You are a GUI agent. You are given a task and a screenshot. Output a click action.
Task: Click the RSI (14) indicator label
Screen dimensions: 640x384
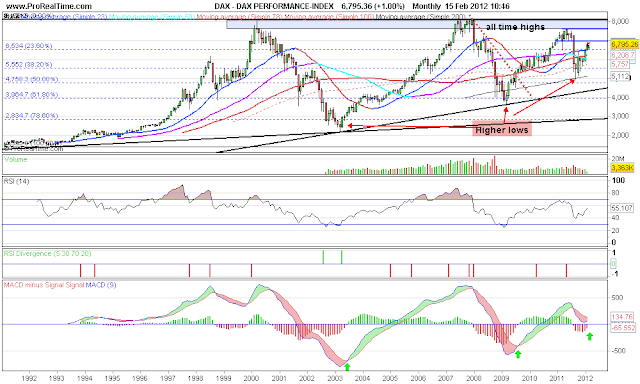pyautogui.click(x=16, y=181)
